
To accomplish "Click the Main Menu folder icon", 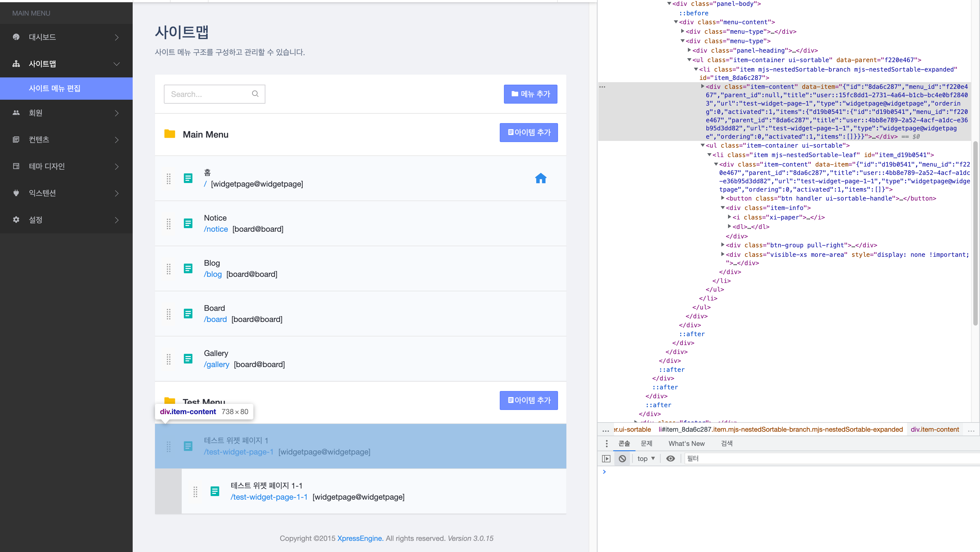I will tap(170, 134).
